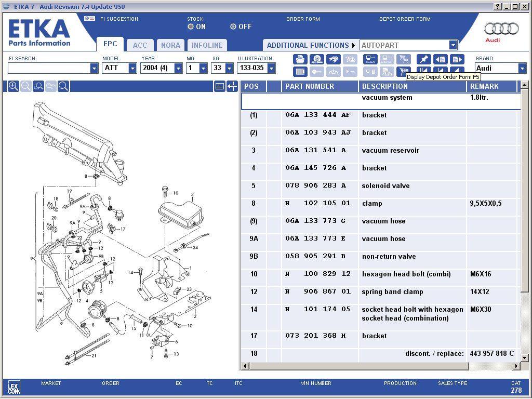The height and width of the screenshot is (399, 532).
Task: Click the pushpin icon
Action: pyautogui.click(x=424, y=60)
